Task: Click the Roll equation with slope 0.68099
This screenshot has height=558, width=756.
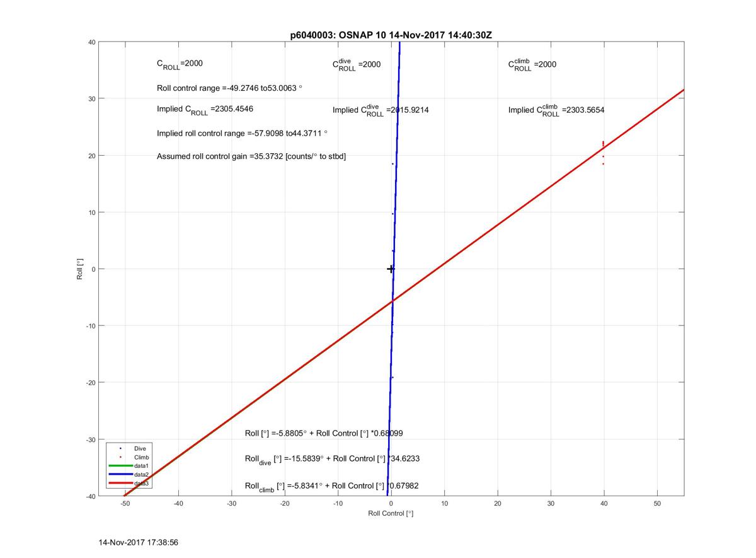Action: (x=324, y=433)
